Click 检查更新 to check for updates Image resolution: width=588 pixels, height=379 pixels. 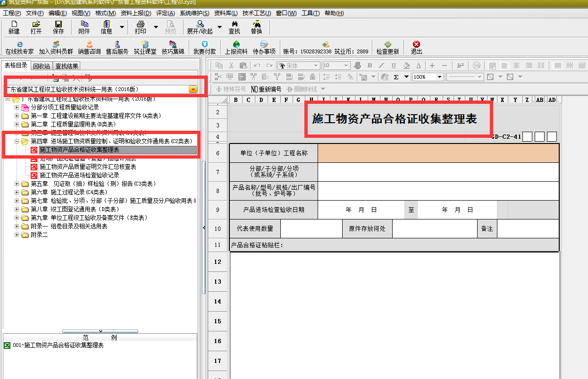coord(387,48)
